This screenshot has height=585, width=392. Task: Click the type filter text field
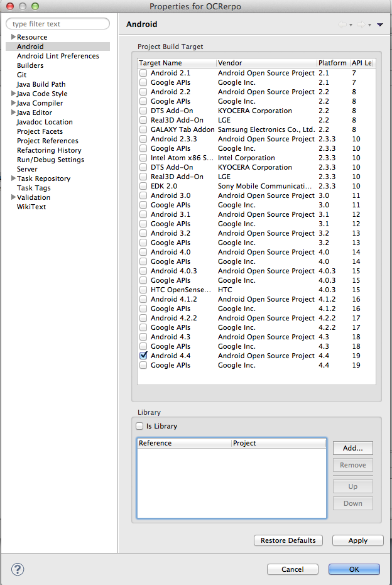tap(58, 24)
